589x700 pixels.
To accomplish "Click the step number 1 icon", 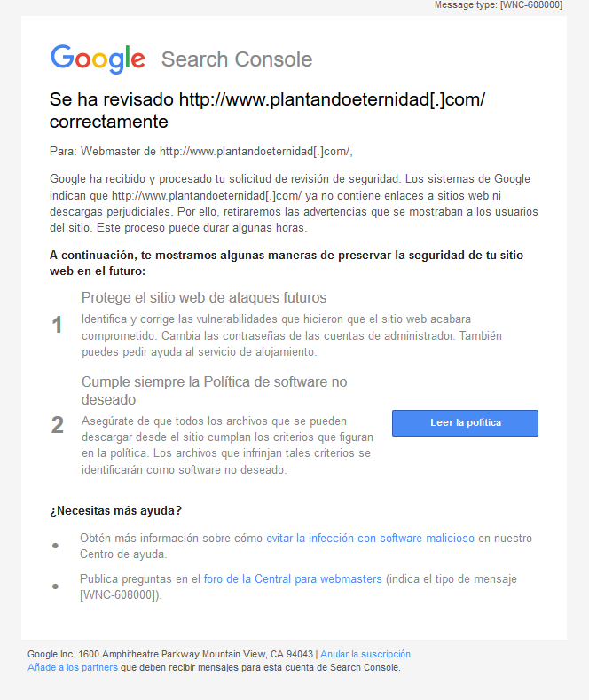I will [57, 325].
